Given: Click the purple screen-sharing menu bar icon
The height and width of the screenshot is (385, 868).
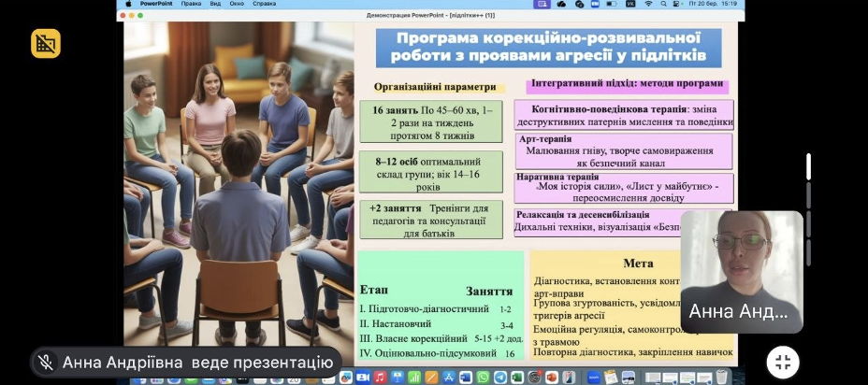Looking at the screenshot, I should pos(542,4).
